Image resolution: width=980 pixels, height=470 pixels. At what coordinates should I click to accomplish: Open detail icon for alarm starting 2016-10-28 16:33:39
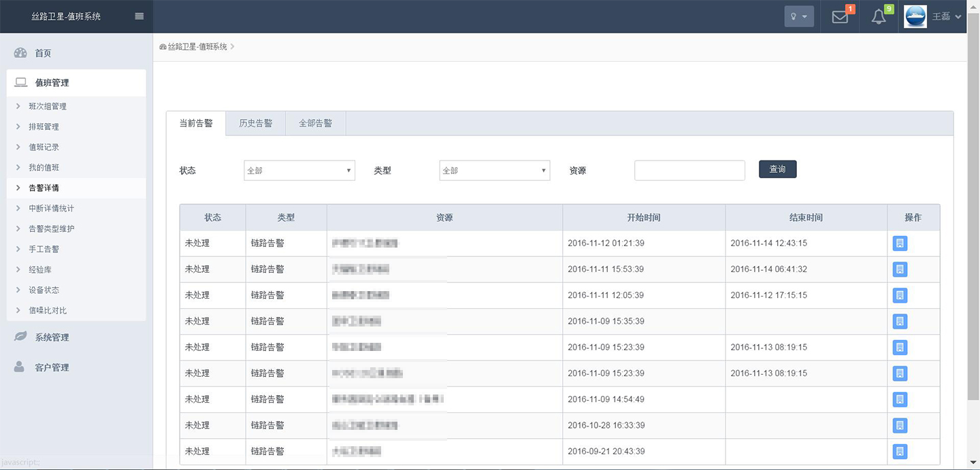[x=900, y=425]
